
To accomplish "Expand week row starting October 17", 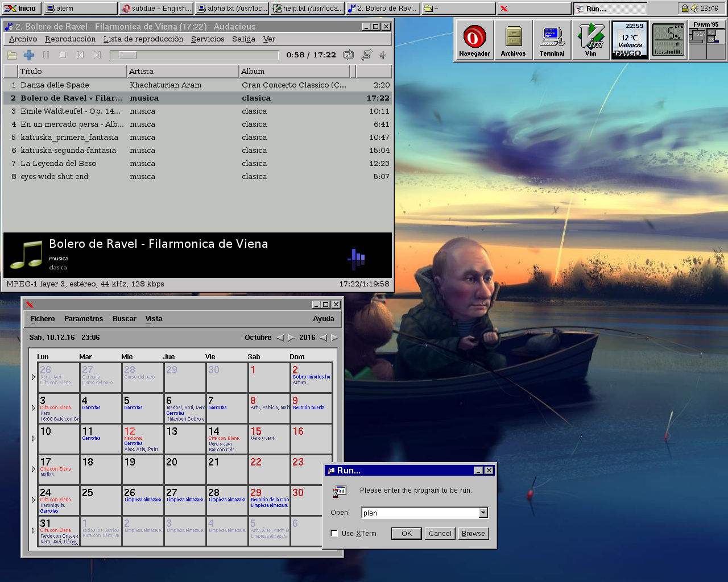I will point(34,469).
